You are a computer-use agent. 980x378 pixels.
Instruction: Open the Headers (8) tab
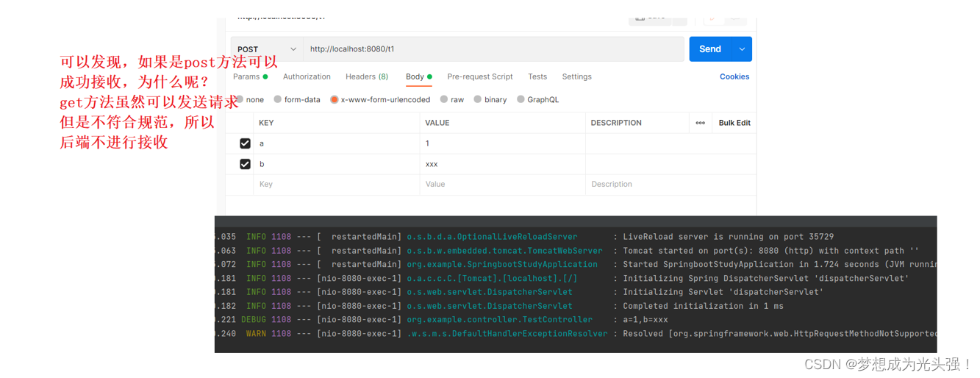click(367, 76)
